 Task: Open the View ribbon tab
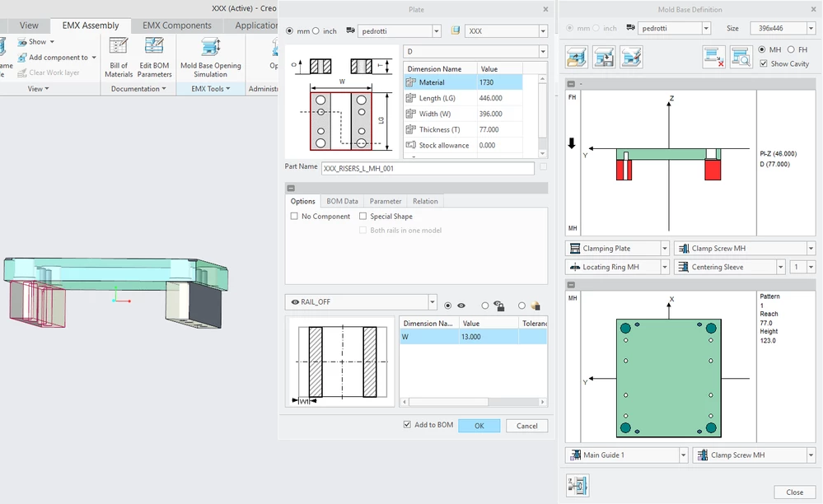[x=29, y=26]
